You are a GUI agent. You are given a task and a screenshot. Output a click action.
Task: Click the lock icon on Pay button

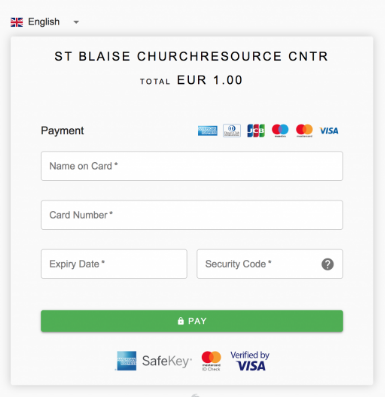[x=181, y=321]
